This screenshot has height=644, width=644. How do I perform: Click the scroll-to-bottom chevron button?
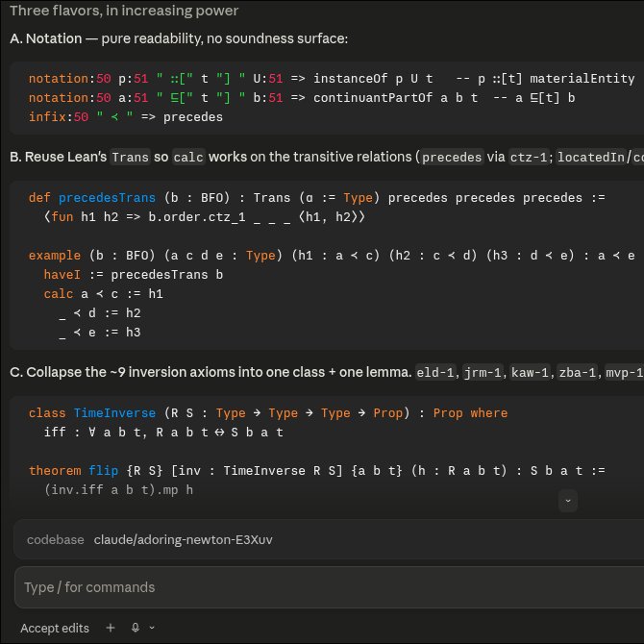click(x=568, y=500)
